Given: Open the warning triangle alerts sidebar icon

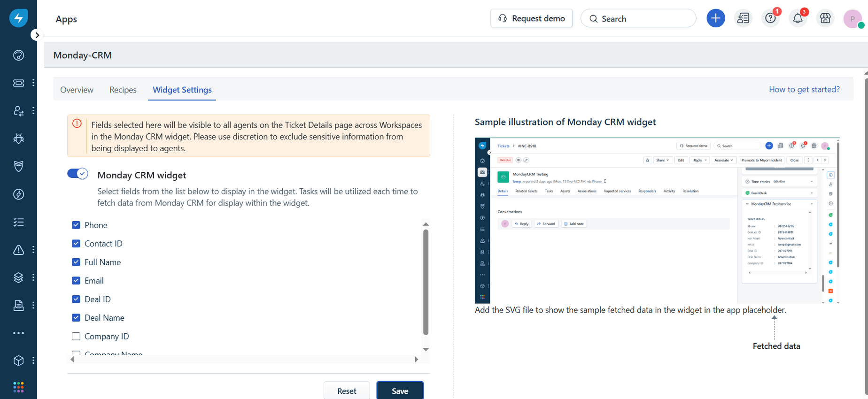Looking at the screenshot, I should 18,250.
